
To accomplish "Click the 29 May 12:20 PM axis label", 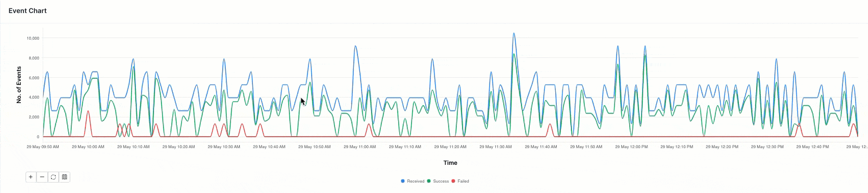I will click(x=722, y=147).
